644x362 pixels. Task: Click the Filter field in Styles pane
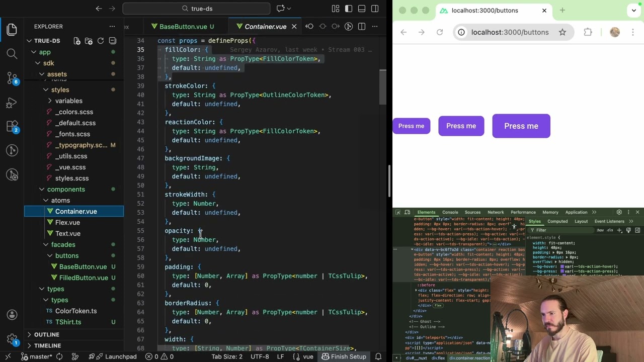pyautogui.click(x=561, y=230)
